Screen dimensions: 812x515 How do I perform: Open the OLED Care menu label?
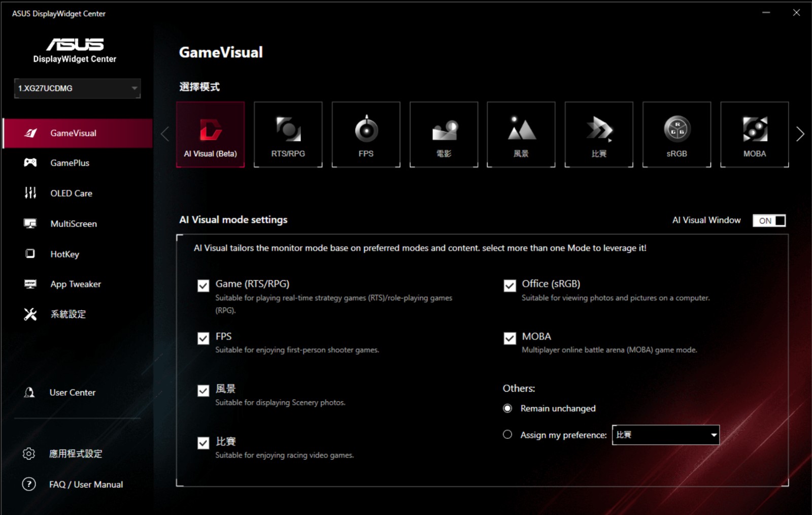coord(71,194)
